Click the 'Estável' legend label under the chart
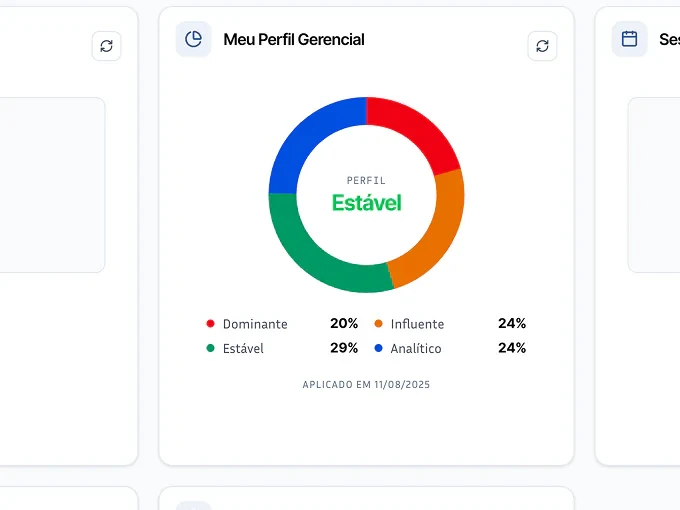 point(243,348)
